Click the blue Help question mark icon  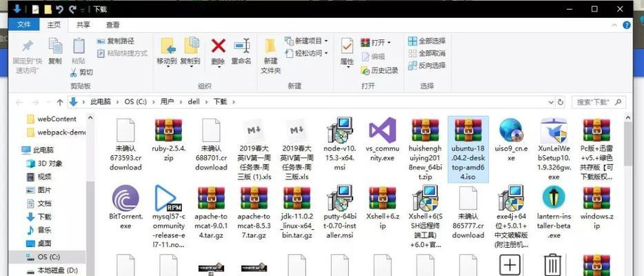pos(627,25)
